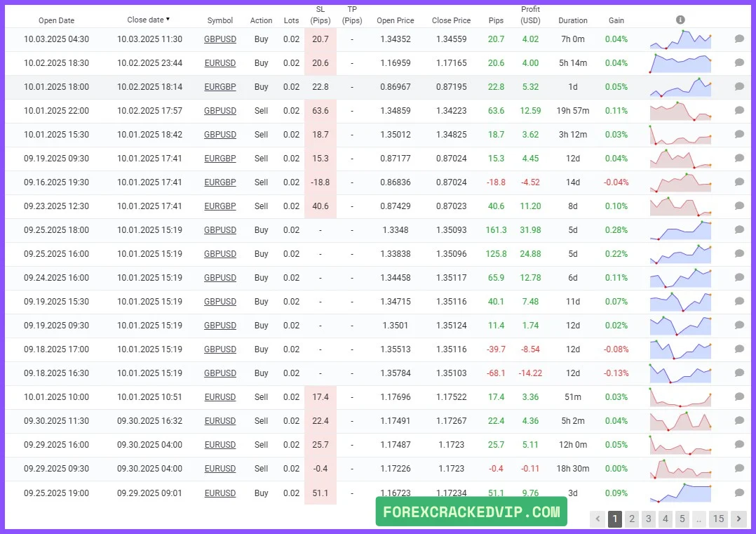Go to next page using right arrow
Image resolution: width=756 pixels, height=534 pixels.
pos(738,519)
